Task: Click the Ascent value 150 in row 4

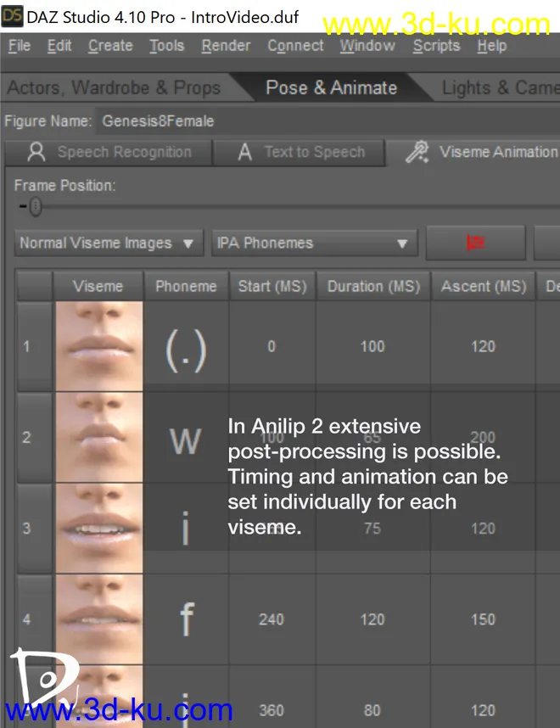Action: coord(483,619)
